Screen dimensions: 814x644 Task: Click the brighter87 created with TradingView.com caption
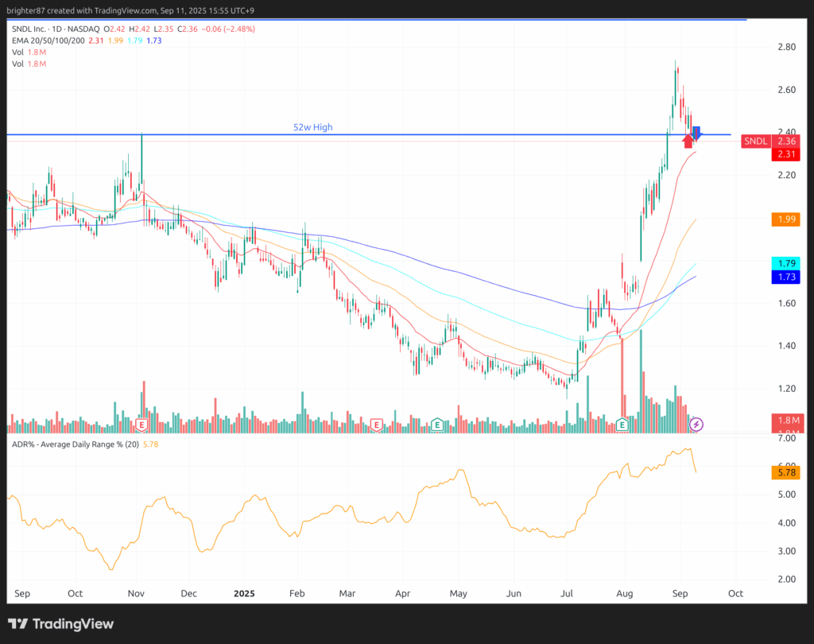pos(131,10)
